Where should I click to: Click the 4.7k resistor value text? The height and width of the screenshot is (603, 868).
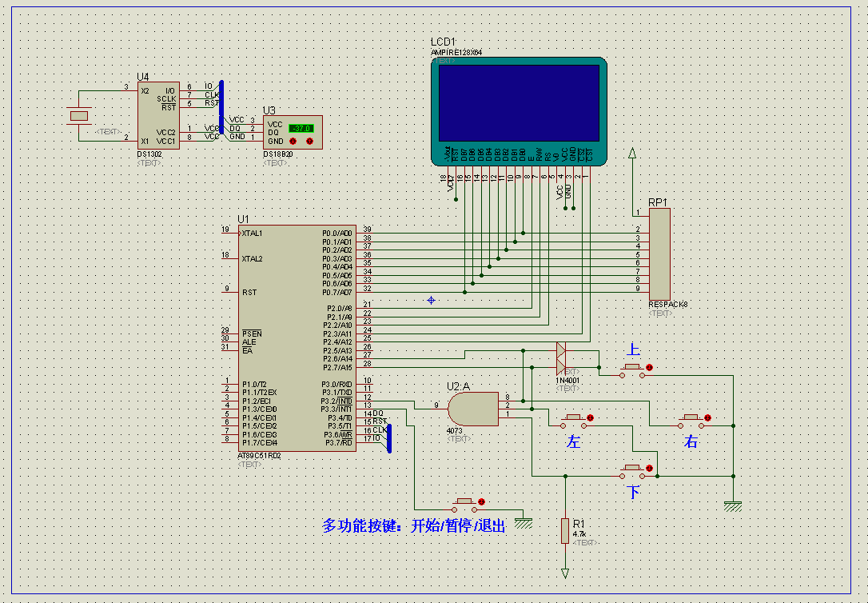579,533
